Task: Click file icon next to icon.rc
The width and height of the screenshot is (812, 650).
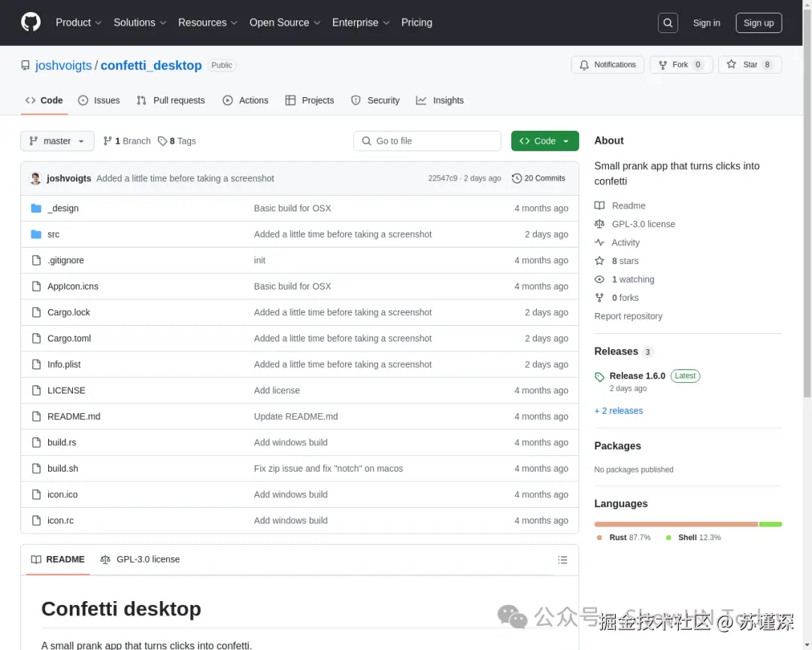Action: pyautogui.click(x=36, y=521)
